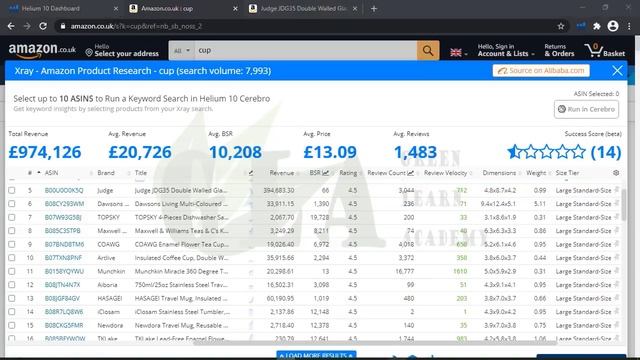This screenshot has width=640, height=360.
Task: Click the Source on Alibaba.com button
Action: coord(541,71)
